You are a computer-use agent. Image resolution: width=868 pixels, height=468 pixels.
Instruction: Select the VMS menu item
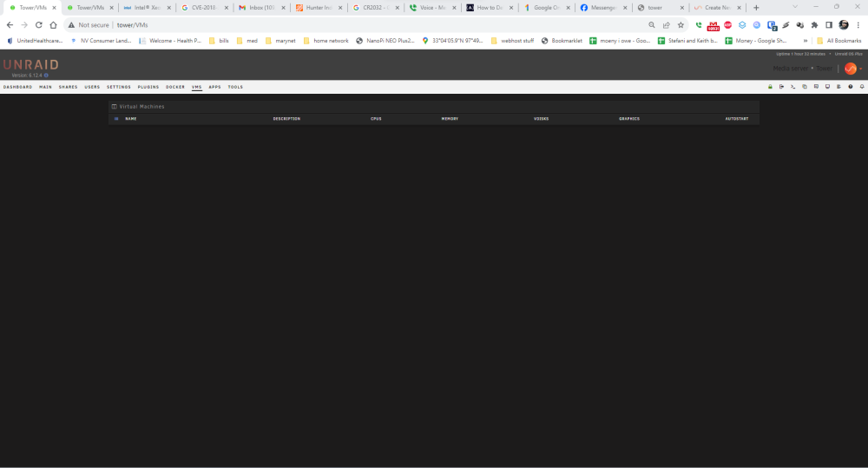coord(196,87)
